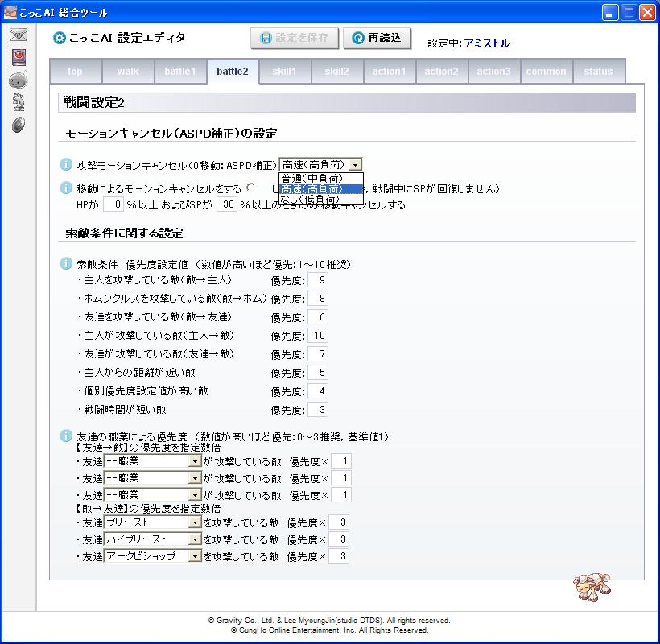Switch to the battle1 tab
Viewport: 660px width, 644px height.
click(x=180, y=72)
